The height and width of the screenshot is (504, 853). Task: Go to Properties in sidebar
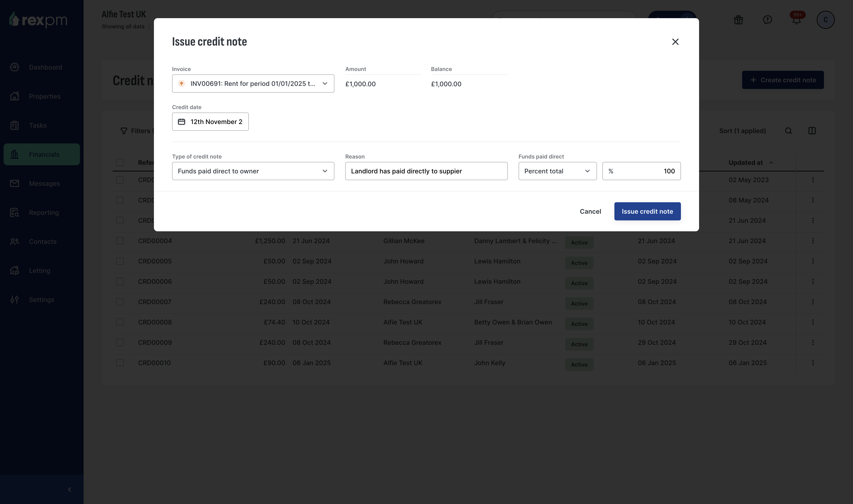point(41,96)
